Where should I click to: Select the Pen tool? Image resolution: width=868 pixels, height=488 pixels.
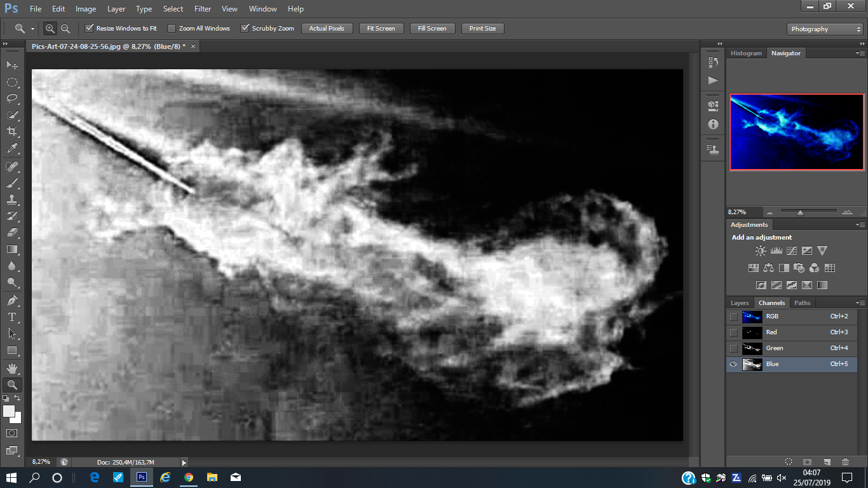point(11,301)
